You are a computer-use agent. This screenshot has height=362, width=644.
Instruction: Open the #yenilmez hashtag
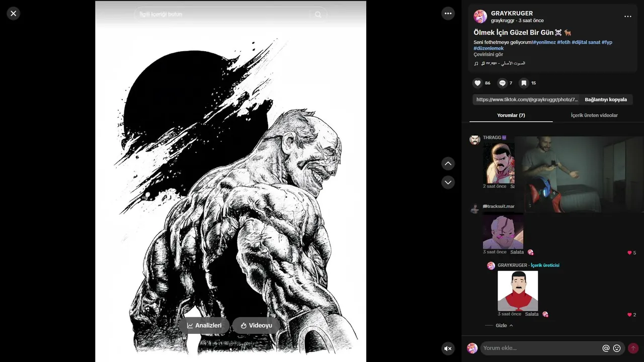544,42
